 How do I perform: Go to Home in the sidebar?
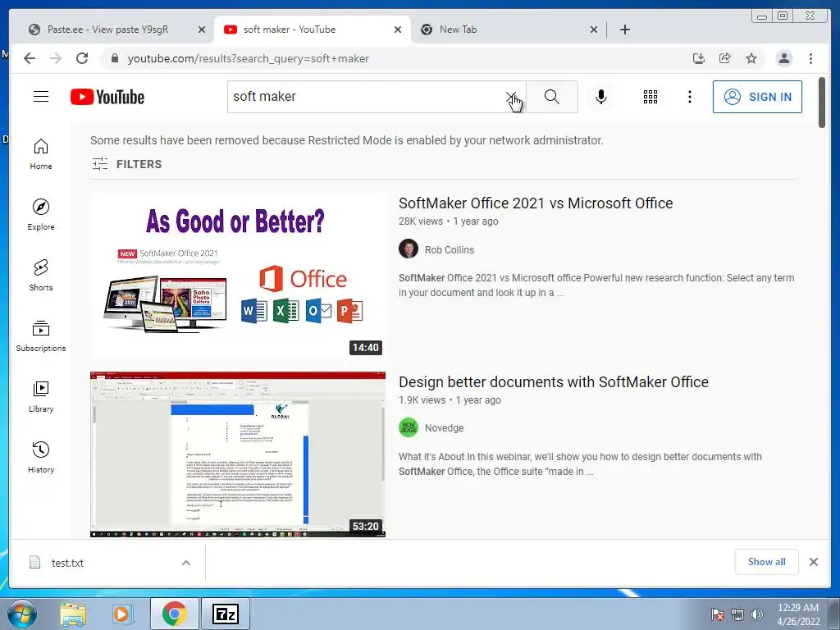41,154
